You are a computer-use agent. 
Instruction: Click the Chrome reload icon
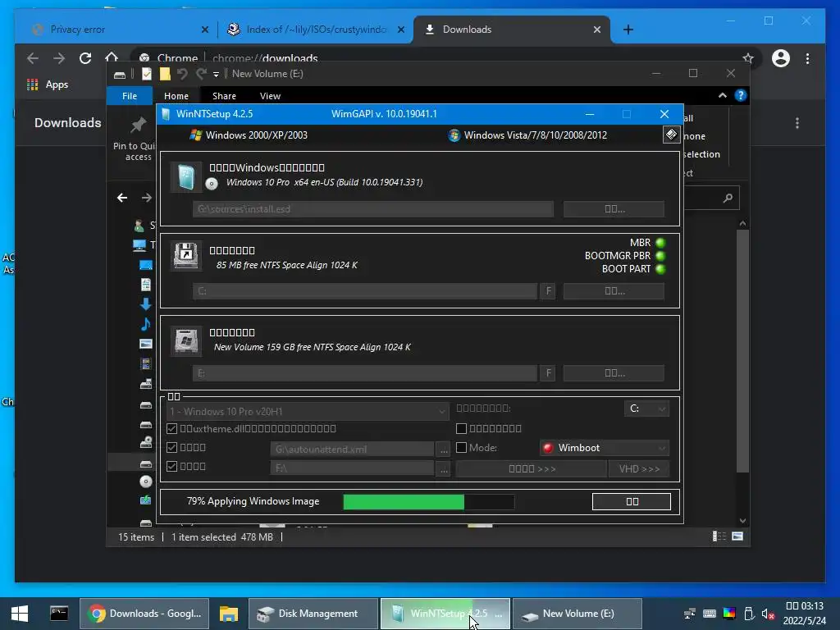tap(85, 58)
